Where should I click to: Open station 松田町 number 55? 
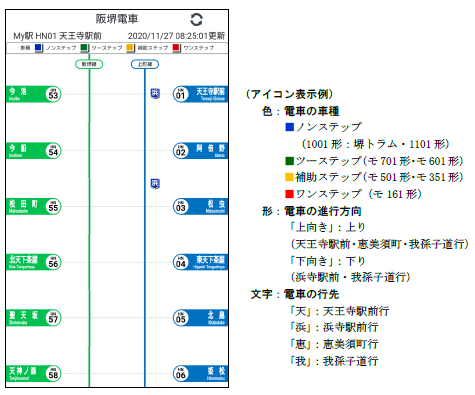(34, 206)
